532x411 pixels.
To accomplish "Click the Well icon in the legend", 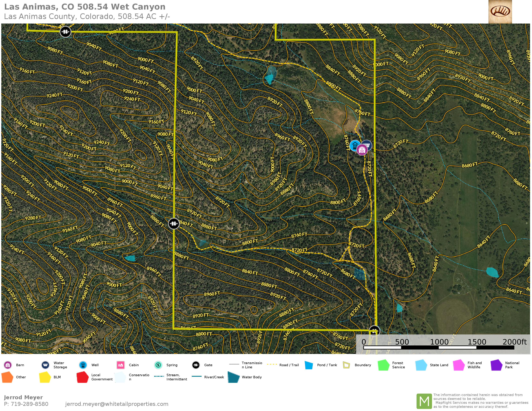I will 83,365.
